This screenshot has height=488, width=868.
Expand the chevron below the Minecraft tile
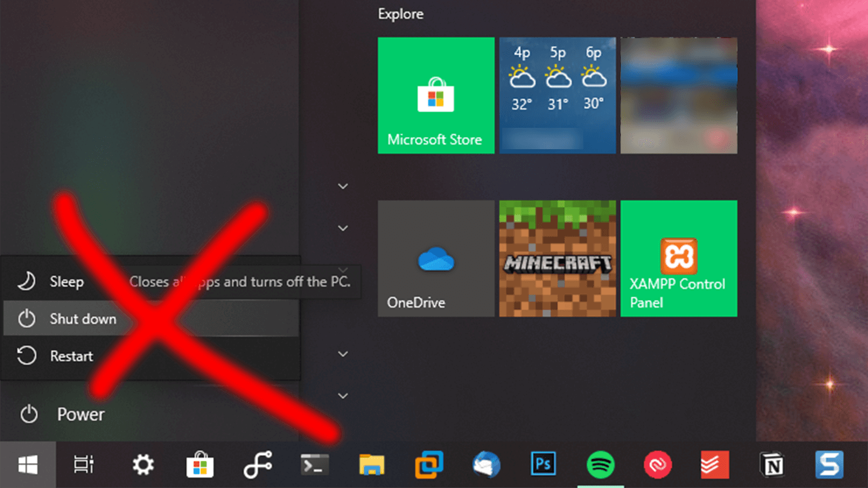tap(343, 353)
